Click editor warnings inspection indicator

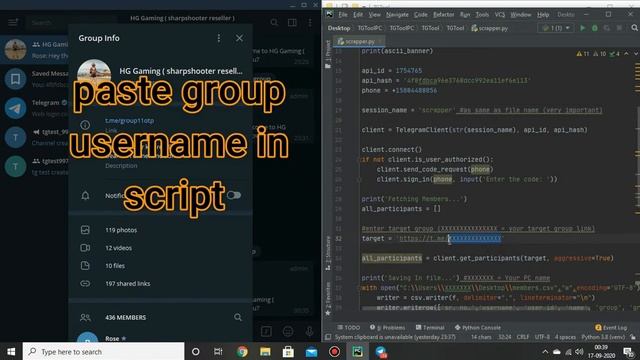(598, 53)
